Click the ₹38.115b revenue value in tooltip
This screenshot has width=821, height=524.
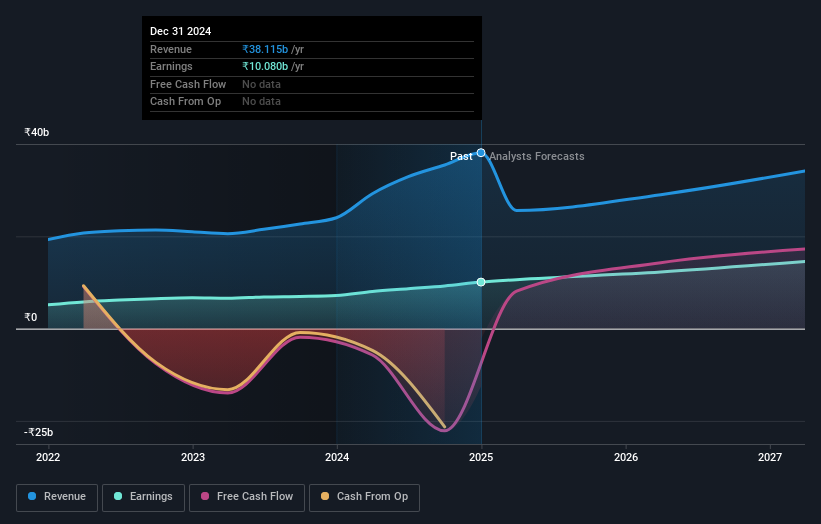pyautogui.click(x=265, y=49)
